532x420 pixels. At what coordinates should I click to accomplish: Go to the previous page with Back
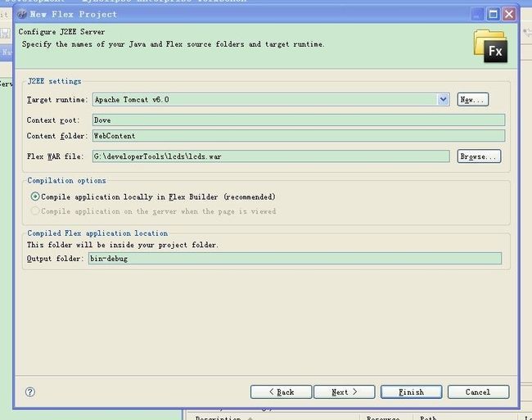pyautogui.click(x=282, y=392)
